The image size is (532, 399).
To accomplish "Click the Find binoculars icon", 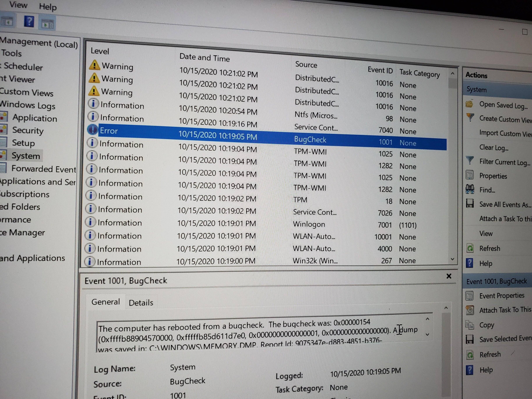I will [x=470, y=189].
